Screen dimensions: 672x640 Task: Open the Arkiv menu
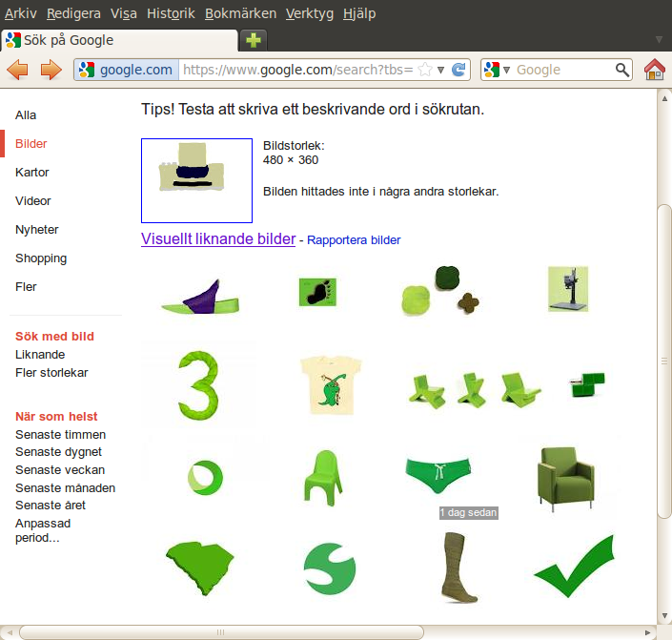pos(20,13)
